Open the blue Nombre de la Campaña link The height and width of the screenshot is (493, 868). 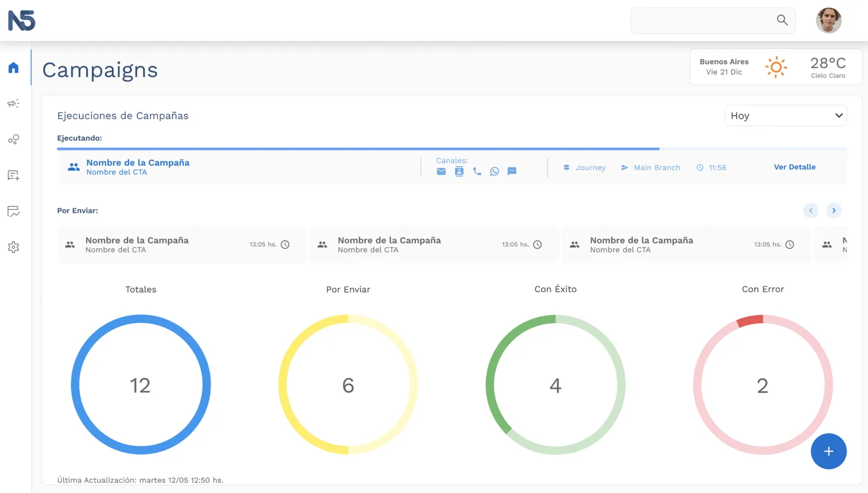point(138,163)
